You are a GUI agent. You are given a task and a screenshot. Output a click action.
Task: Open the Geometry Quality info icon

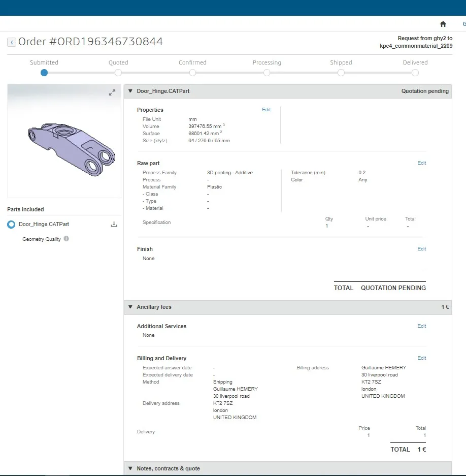[x=66, y=239]
